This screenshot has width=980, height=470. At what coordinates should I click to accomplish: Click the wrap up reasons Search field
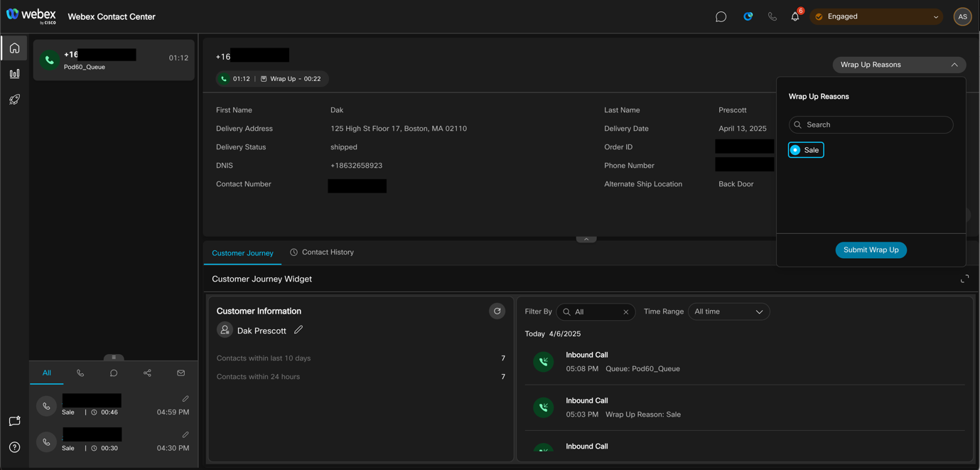[x=871, y=124]
